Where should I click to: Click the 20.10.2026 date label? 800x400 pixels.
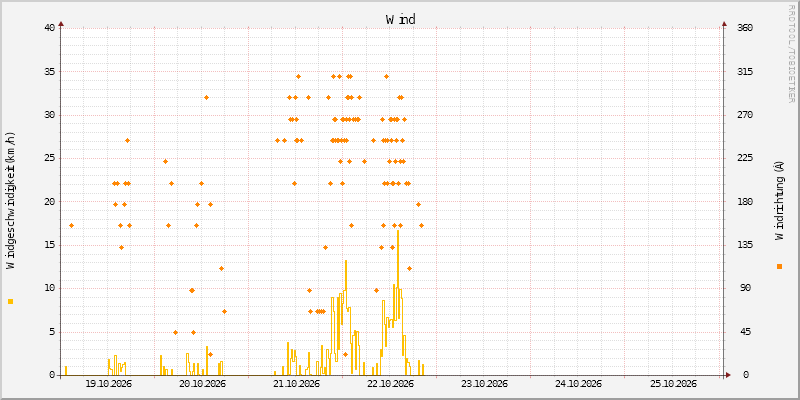click(x=202, y=384)
